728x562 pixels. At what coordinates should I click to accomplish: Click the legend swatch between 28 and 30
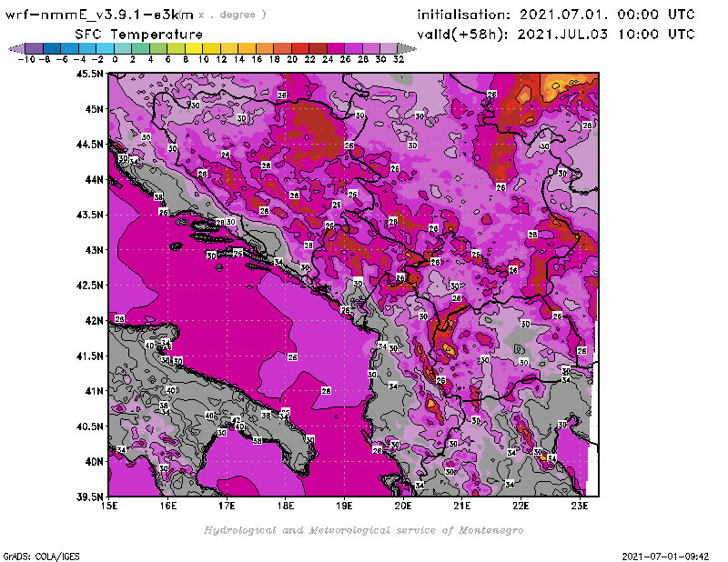pos(370,48)
